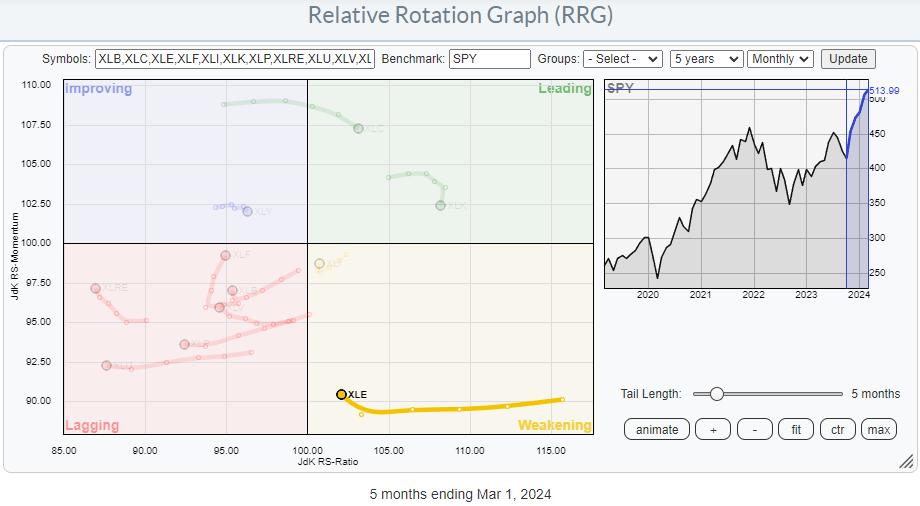Start the animate playback button
This screenshot has height=506, width=920.
click(x=657, y=429)
